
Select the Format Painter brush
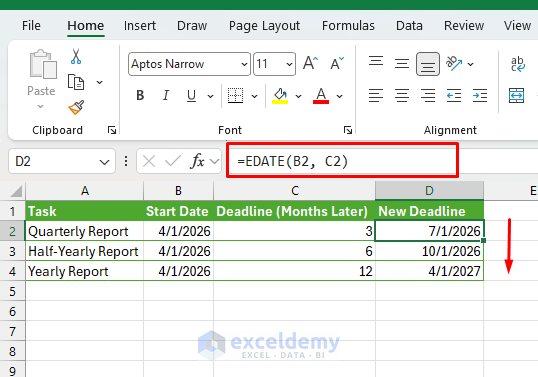[76, 107]
